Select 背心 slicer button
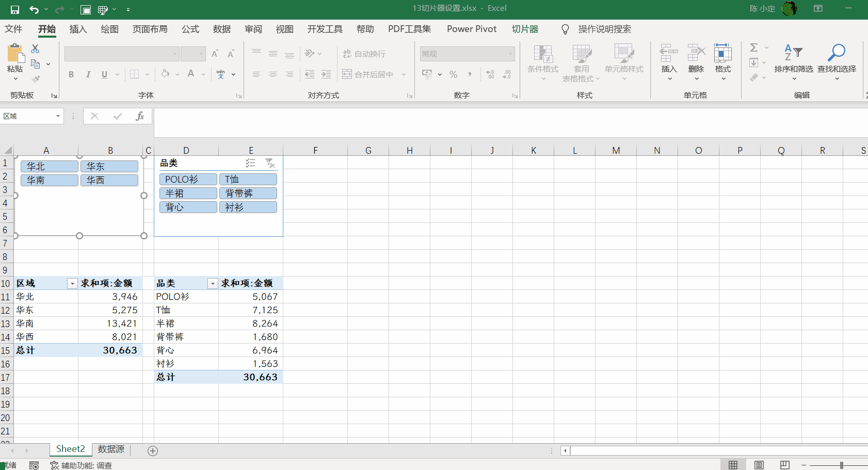Screen dimensions: 868x470 (x=188, y=207)
